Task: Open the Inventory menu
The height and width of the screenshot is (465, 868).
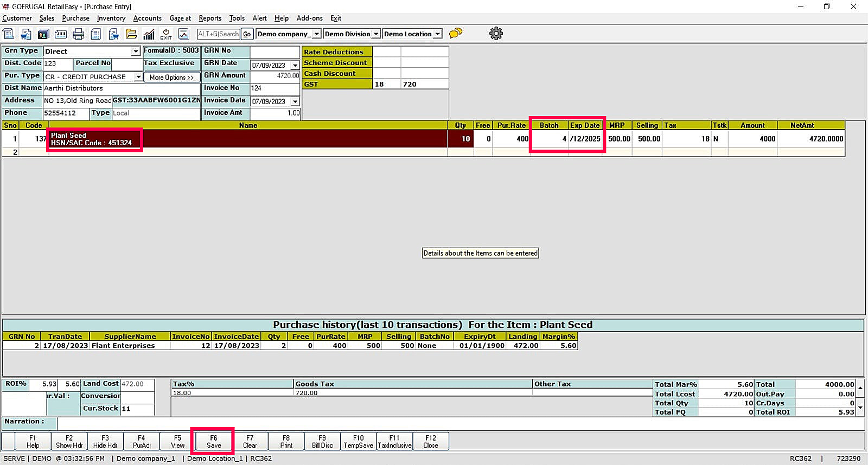Action: click(111, 18)
